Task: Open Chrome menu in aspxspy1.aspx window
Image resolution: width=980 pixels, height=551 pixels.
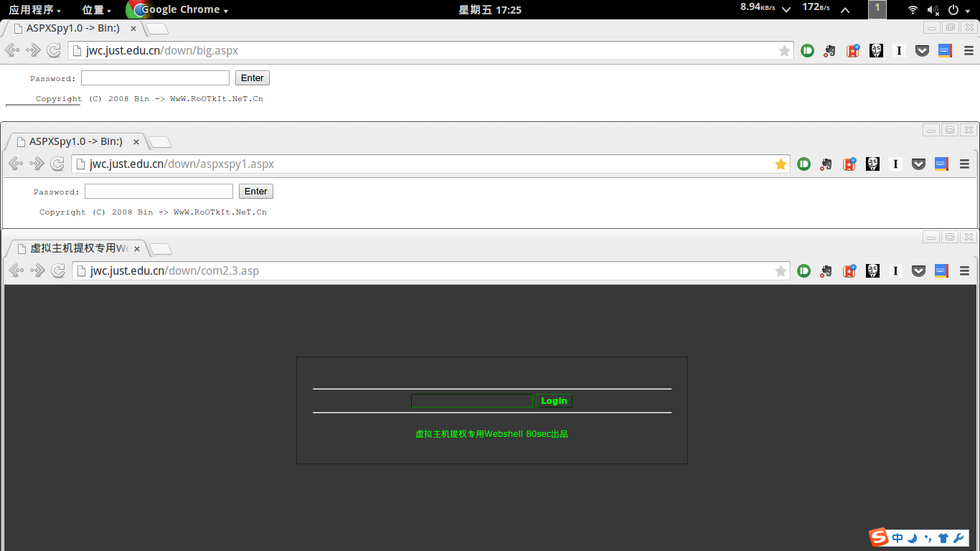Action: coord(964,164)
